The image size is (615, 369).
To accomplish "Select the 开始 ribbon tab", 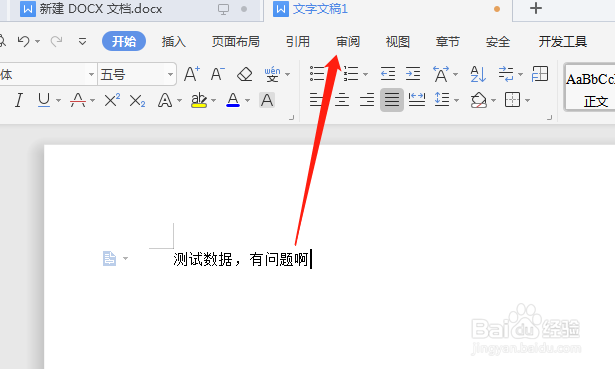I will (x=124, y=41).
